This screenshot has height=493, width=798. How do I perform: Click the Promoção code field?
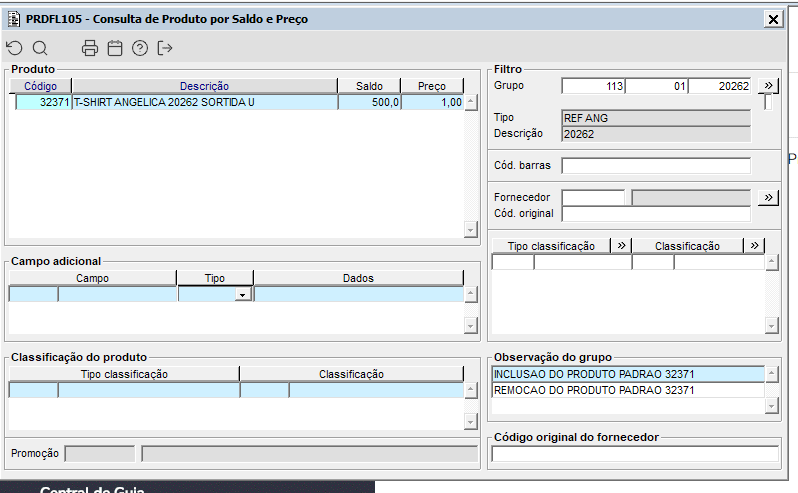[x=100, y=454]
